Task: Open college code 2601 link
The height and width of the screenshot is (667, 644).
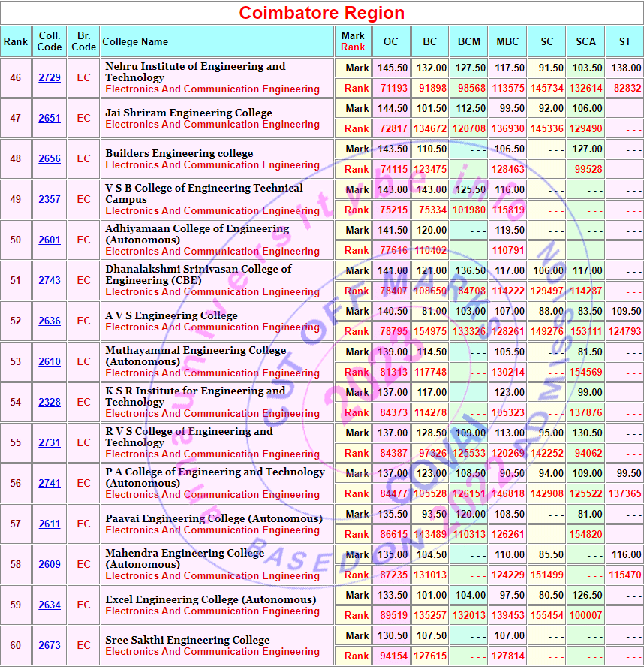Action: pos(50,240)
